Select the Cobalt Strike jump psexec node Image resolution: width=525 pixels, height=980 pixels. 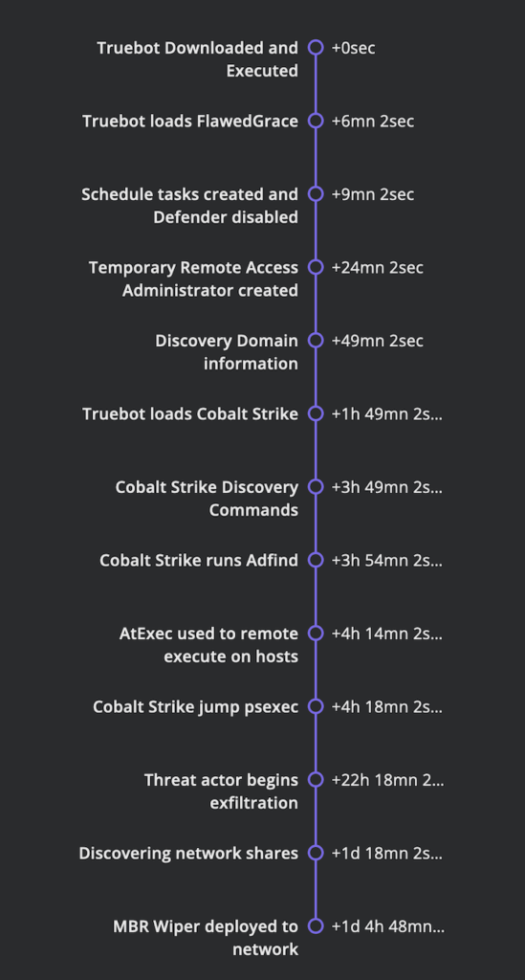[x=316, y=706]
